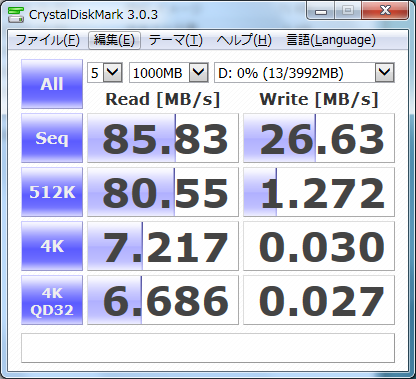Open the 編集(E) menu
Viewport: 416px width, 379px height.
(x=114, y=40)
